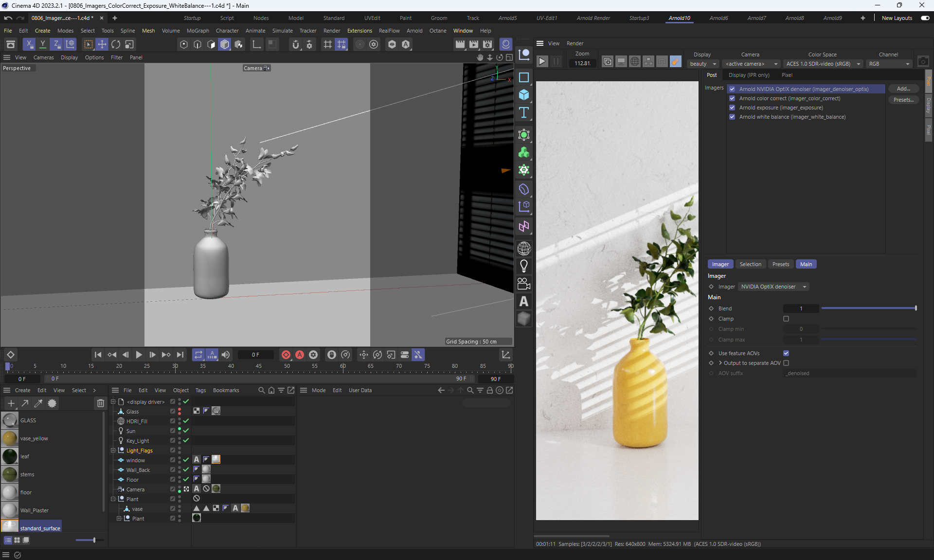Uncheck Arnold color correct imager checkbox
This screenshot has width=934, height=560.
pyautogui.click(x=732, y=98)
